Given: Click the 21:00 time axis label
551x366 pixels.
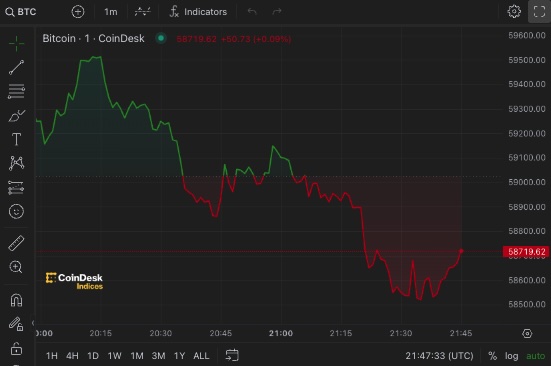Looking at the screenshot, I should pos(281,333).
